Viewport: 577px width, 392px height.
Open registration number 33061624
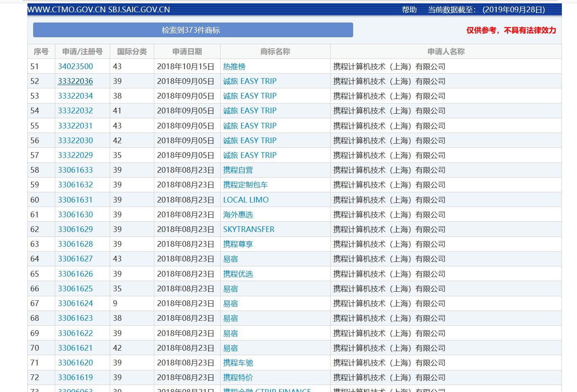coord(75,303)
